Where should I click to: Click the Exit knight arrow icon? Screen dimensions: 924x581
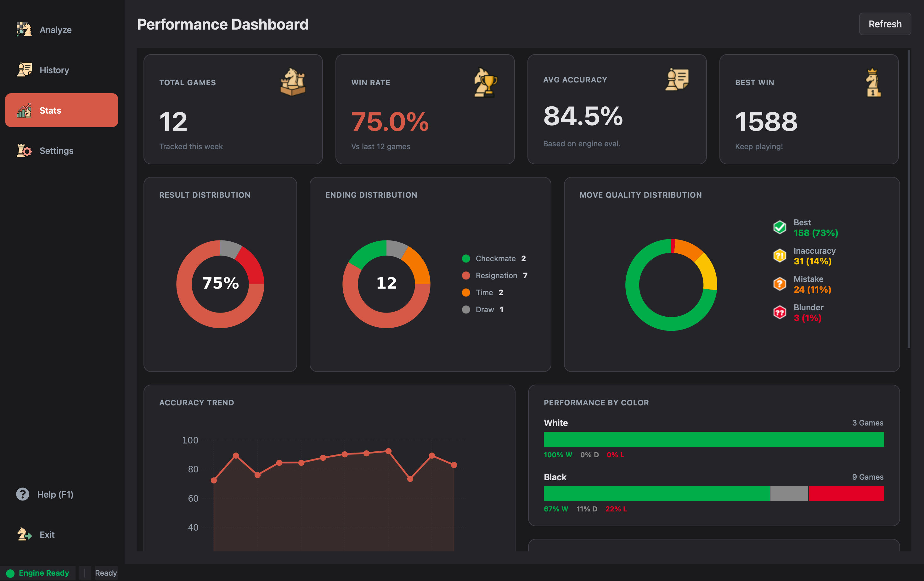[24, 534]
